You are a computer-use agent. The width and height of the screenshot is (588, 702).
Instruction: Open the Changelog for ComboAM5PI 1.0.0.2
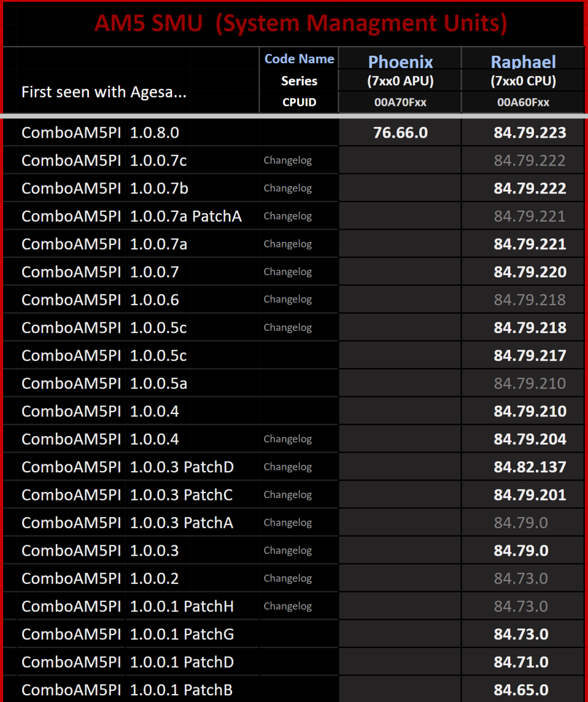pyautogui.click(x=287, y=578)
